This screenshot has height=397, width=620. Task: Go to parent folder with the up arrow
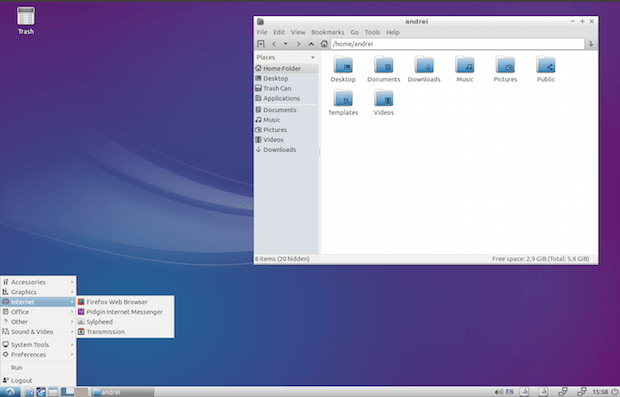click(311, 44)
